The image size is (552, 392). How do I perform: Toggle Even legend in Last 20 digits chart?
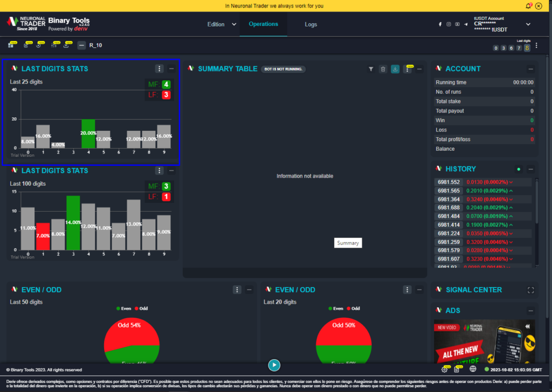335,309
